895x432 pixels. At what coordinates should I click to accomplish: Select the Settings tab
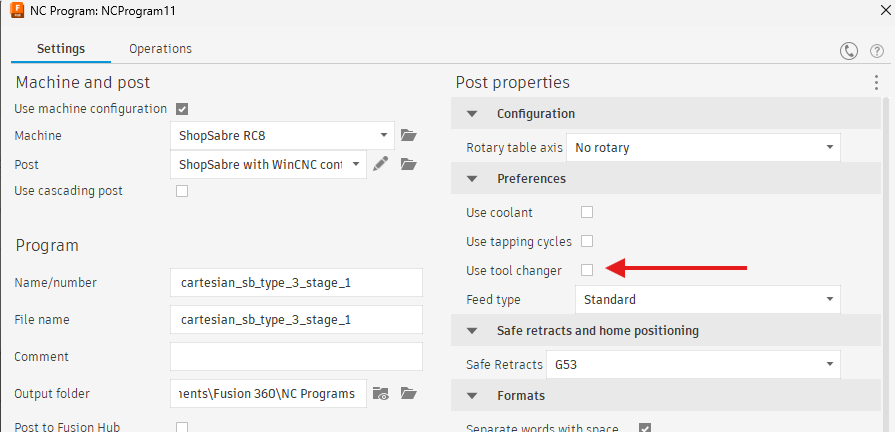coord(61,49)
